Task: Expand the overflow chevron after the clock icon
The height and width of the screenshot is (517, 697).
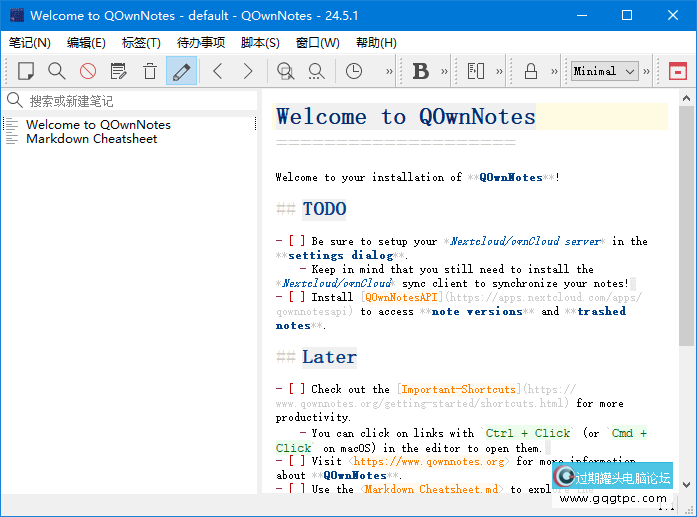Action: 389,71
